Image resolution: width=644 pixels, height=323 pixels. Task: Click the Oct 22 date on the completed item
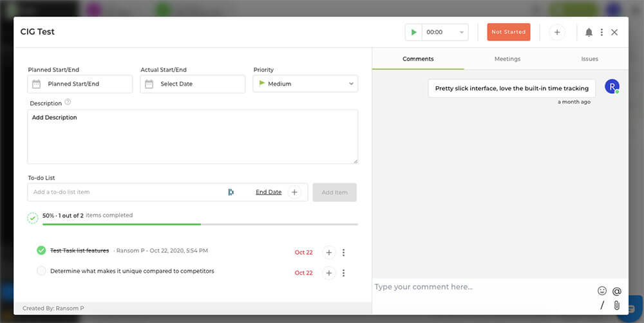(303, 252)
